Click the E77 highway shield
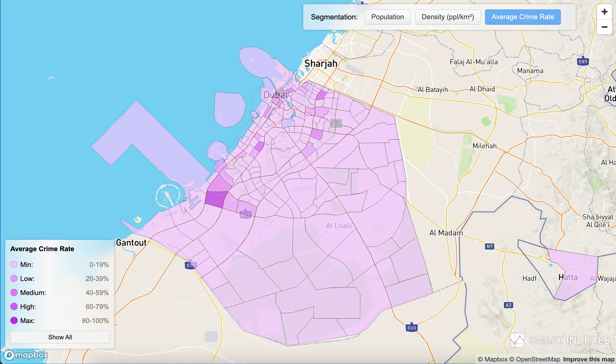Viewport: 616px width, 364px height. click(246, 214)
